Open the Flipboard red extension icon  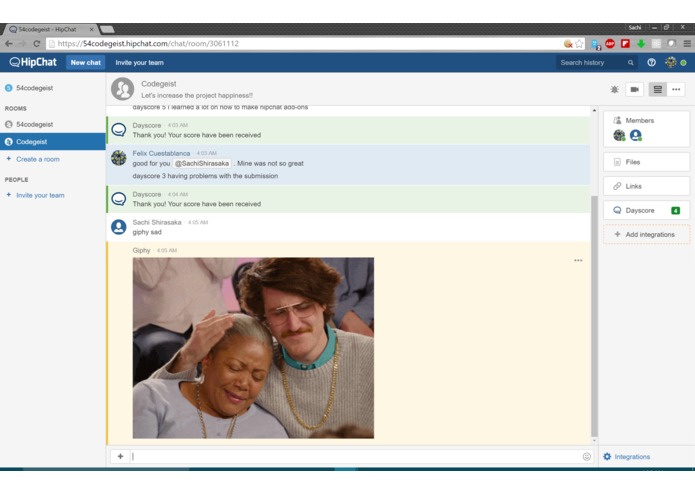pyautogui.click(x=625, y=43)
